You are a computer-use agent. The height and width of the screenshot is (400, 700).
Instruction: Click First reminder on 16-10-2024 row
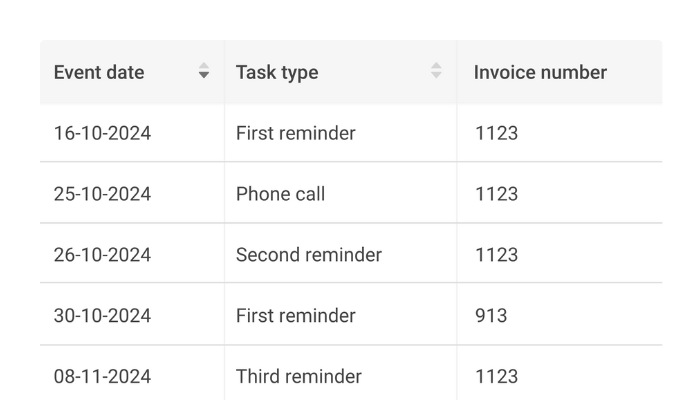coord(296,133)
